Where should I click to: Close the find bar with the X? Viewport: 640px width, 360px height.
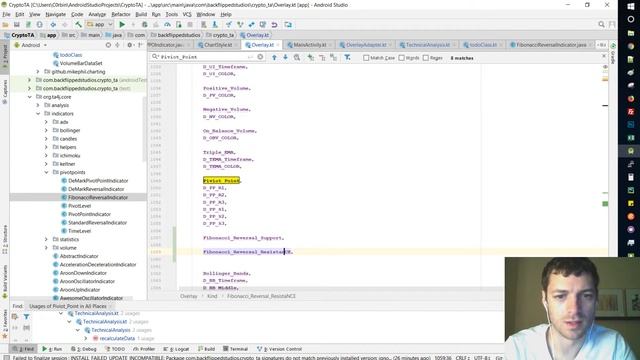[x=604, y=56]
